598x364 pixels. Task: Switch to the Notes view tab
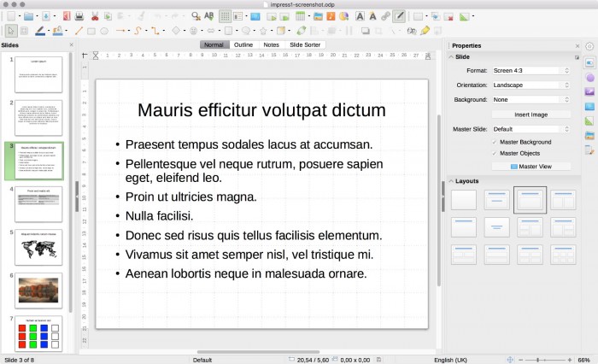271,44
